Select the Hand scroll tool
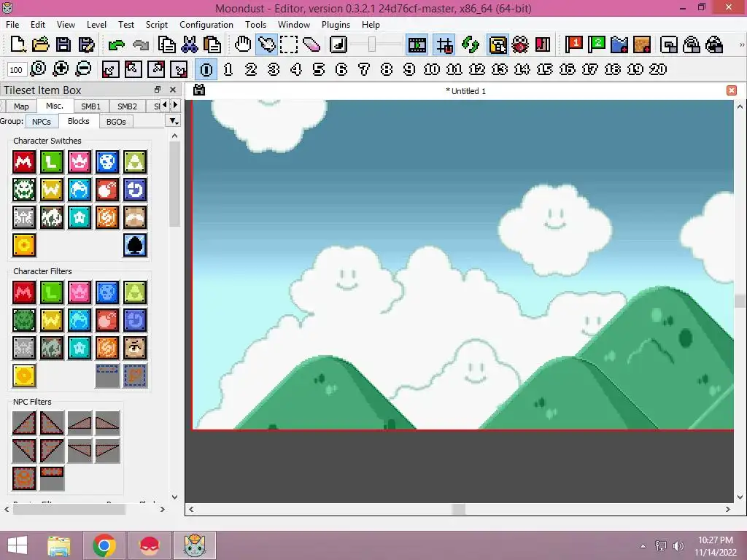Viewport: 747px width, 560px height. coord(243,44)
